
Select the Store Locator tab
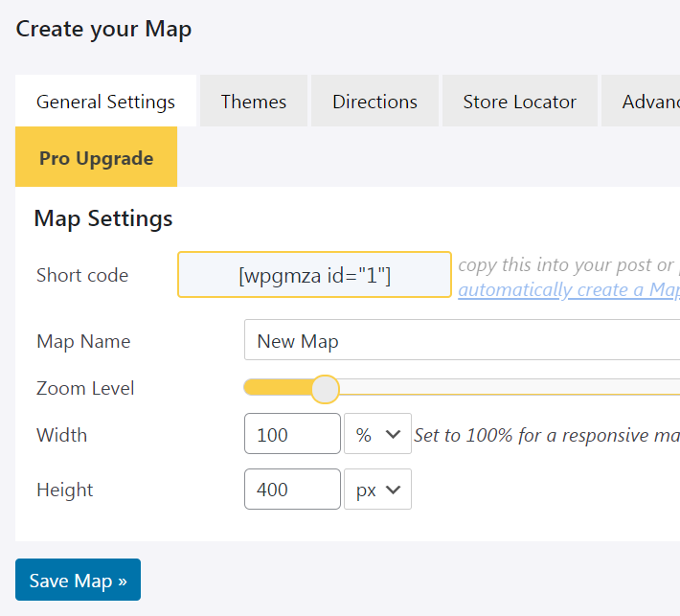(519, 101)
